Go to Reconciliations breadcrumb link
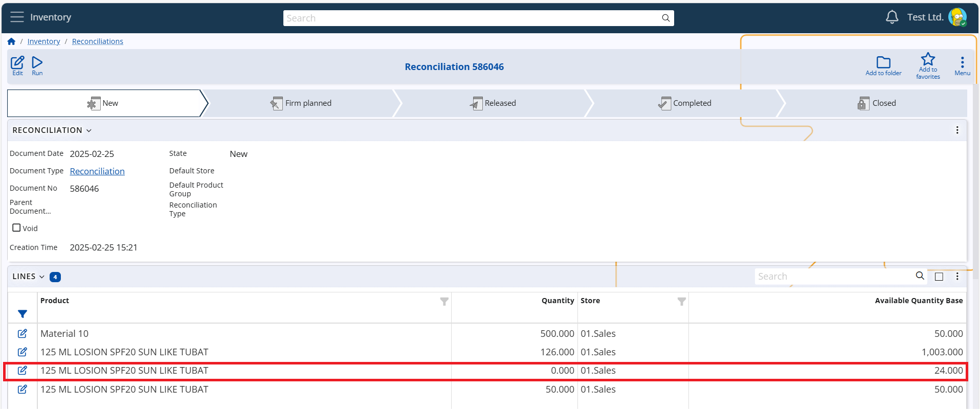The height and width of the screenshot is (411, 980). (97, 41)
